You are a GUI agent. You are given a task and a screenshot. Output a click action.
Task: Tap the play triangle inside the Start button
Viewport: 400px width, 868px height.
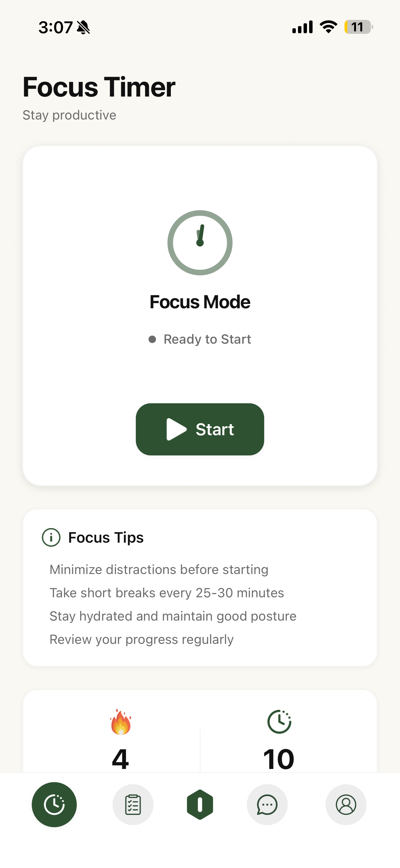[176, 429]
